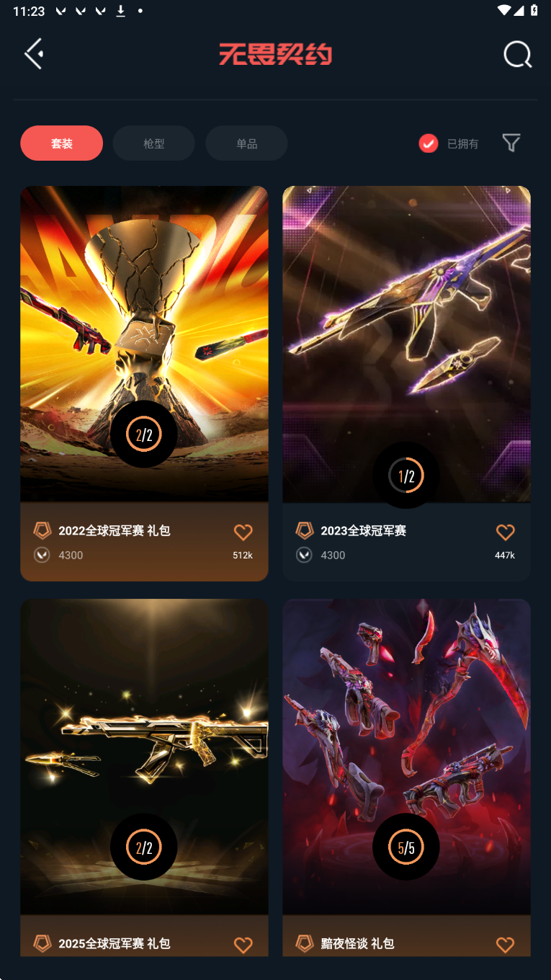Tap the 1/2 ownership progress ring
The height and width of the screenshot is (980, 551).
(406, 476)
